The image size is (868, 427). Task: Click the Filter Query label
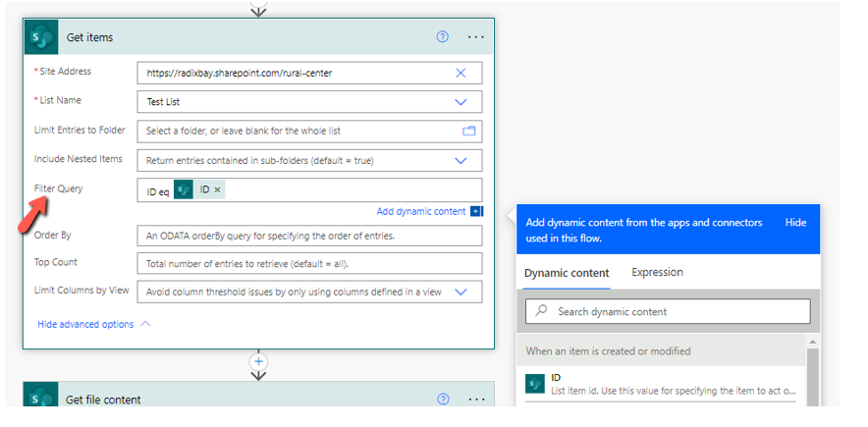point(58,188)
